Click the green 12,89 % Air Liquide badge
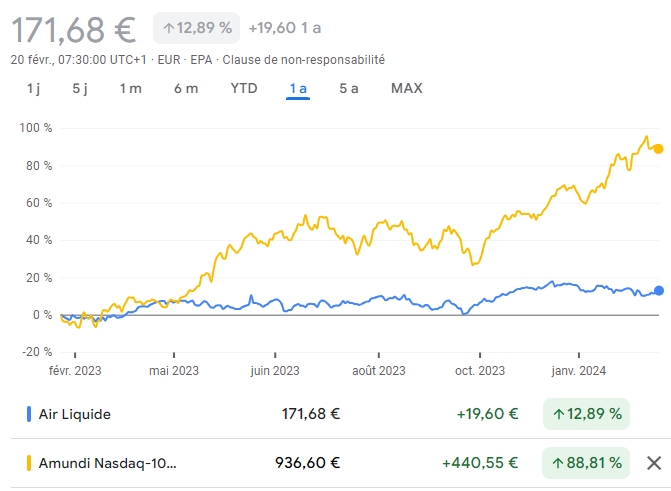 pyautogui.click(x=586, y=414)
